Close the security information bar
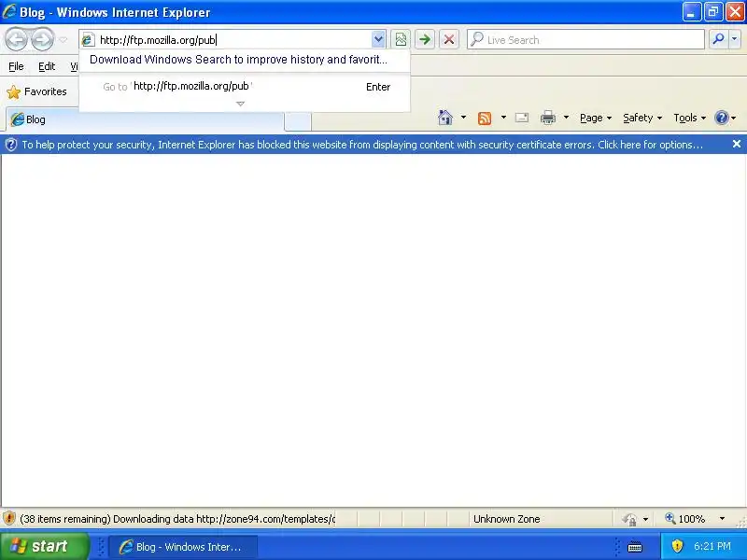The image size is (747, 560). pos(737,144)
